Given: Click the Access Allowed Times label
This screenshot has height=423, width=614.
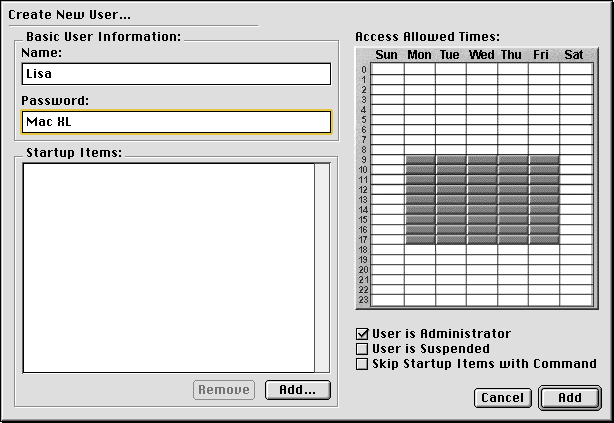Looking at the screenshot, I should 428,37.
